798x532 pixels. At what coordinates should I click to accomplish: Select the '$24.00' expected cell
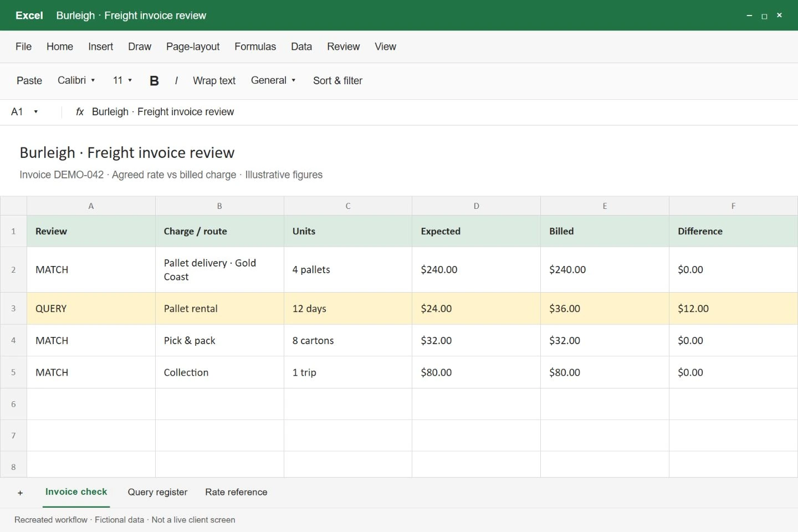point(476,309)
